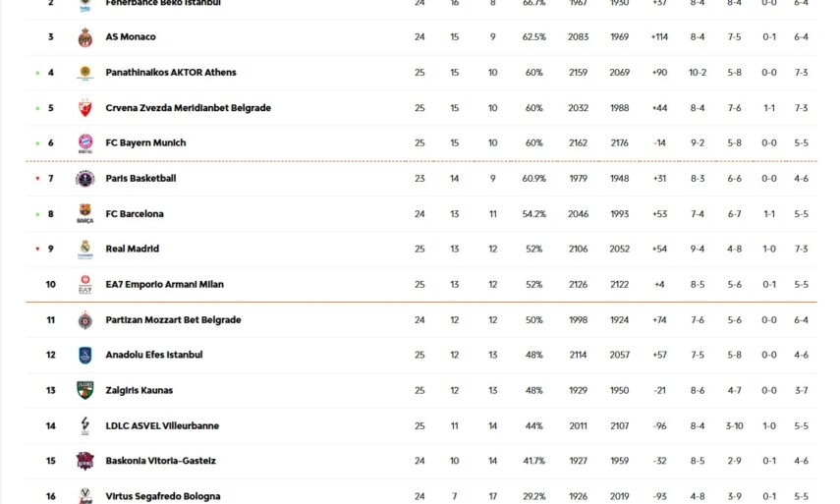Viewport: 840px width, 504px height.
Task: Click the Zalgiris Kaunas club logo
Action: click(85, 391)
